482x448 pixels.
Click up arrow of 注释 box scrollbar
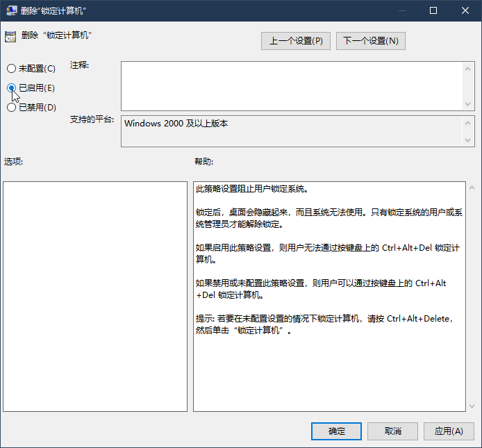tap(468, 69)
